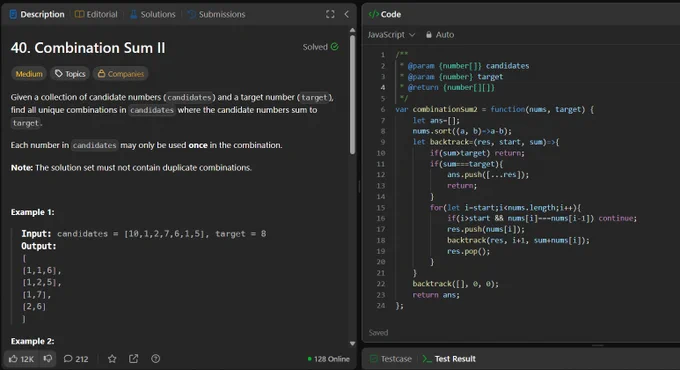Click the thumbs-up 12K like button
Screen dimensions: 680x370
(x=21, y=359)
